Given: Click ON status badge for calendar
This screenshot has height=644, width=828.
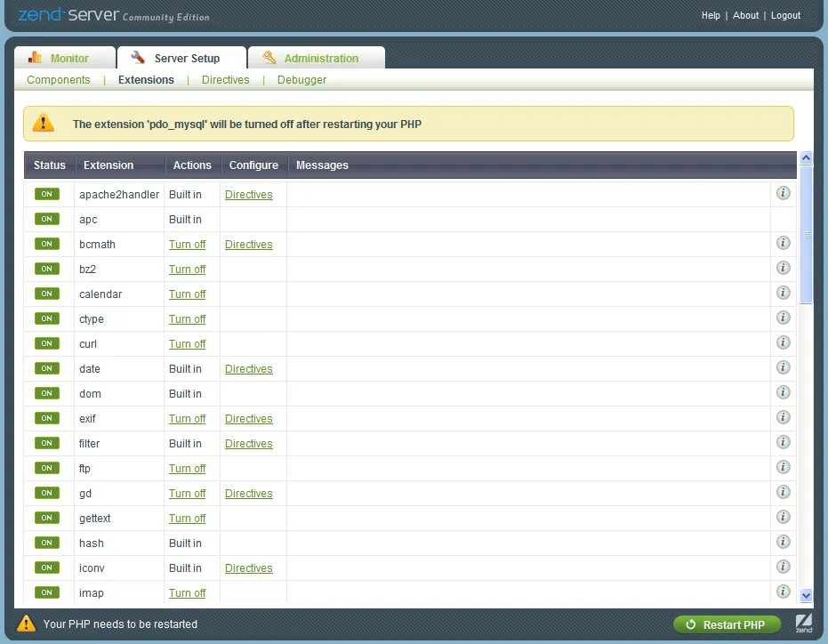Looking at the screenshot, I should click(x=47, y=294).
